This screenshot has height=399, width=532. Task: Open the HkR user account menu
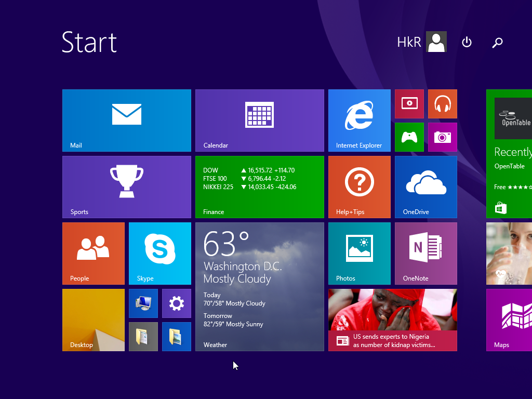pyautogui.click(x=422, y=42)
